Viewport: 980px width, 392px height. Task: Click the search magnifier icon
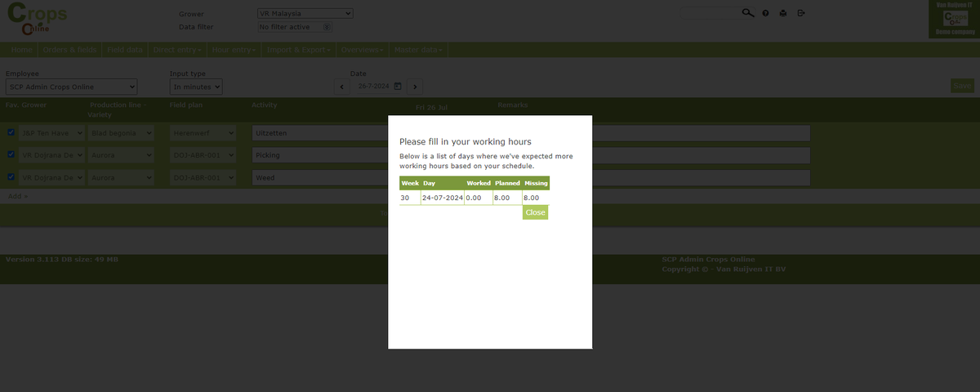pos(748,13)
